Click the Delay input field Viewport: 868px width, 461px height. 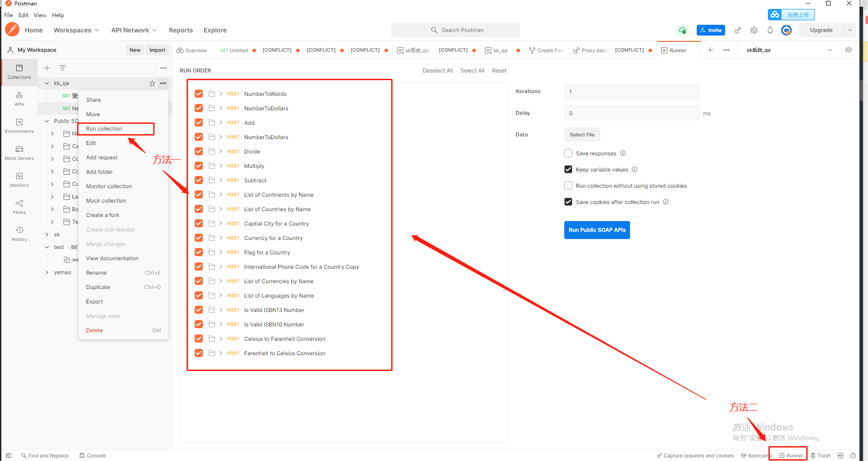[631, 113]
